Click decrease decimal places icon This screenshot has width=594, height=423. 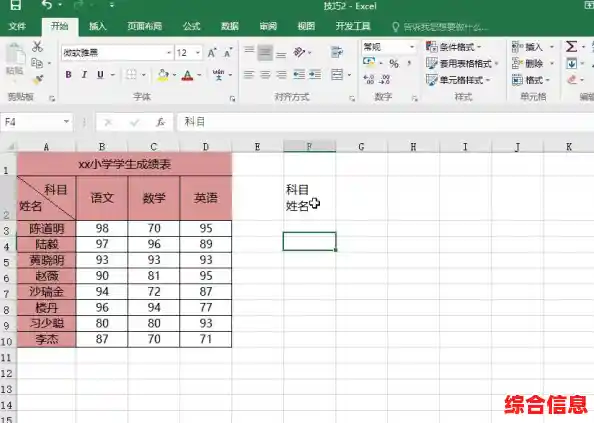click(385, 79)
